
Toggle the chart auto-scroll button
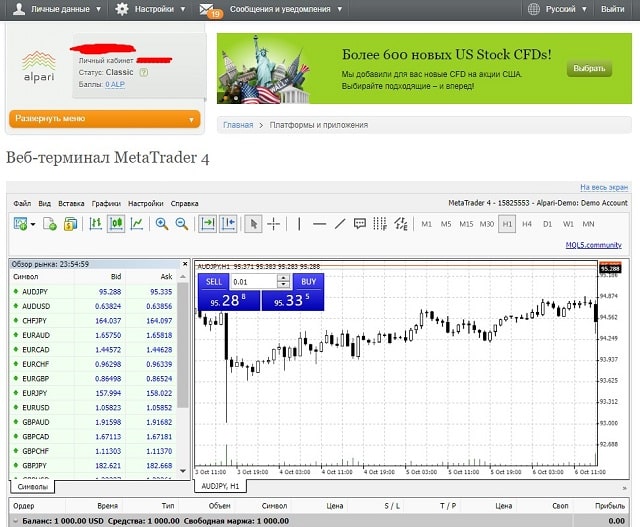click(208, 224)
